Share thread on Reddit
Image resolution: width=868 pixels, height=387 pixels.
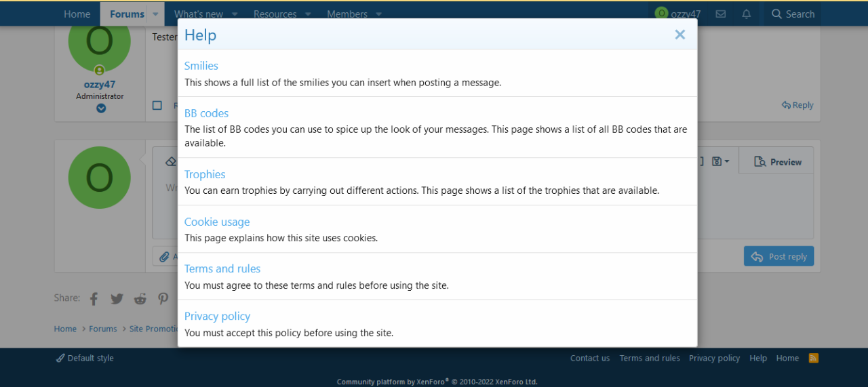140,299
